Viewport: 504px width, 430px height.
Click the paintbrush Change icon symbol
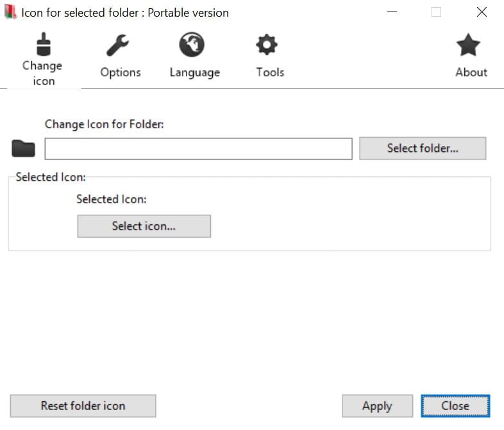point(44,44)
